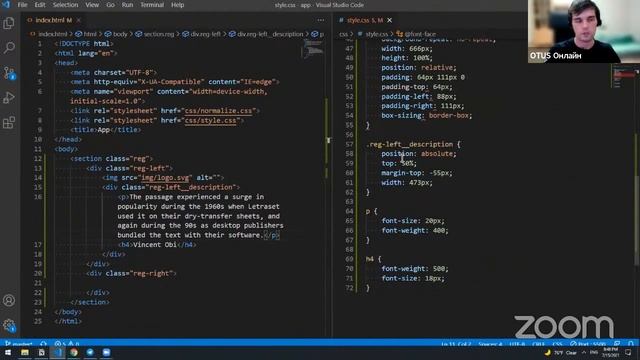Click the index.html minimap preview

[313, 50]
